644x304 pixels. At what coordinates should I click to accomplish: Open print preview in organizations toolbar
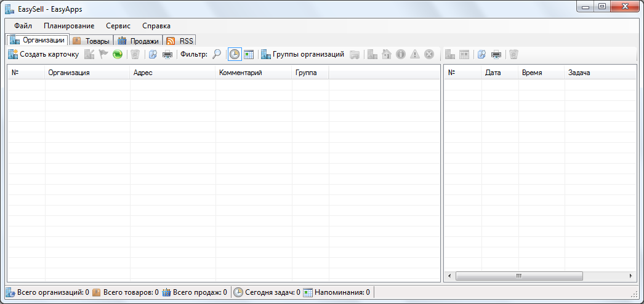[153, 54]
